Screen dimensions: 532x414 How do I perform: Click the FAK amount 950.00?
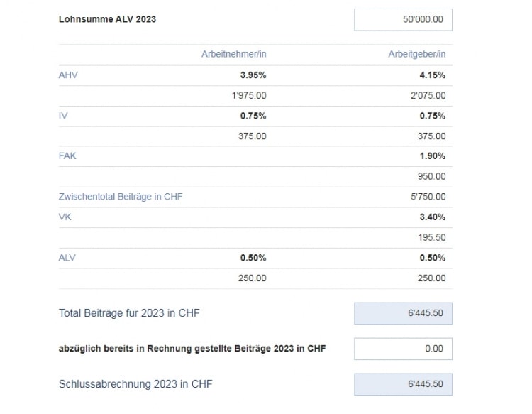431,176
